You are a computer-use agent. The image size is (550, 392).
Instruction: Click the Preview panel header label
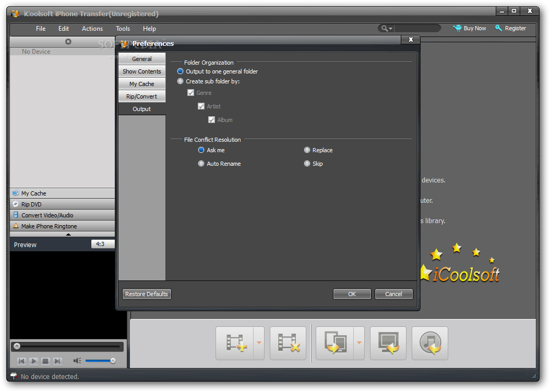click(x=25, y=244)
